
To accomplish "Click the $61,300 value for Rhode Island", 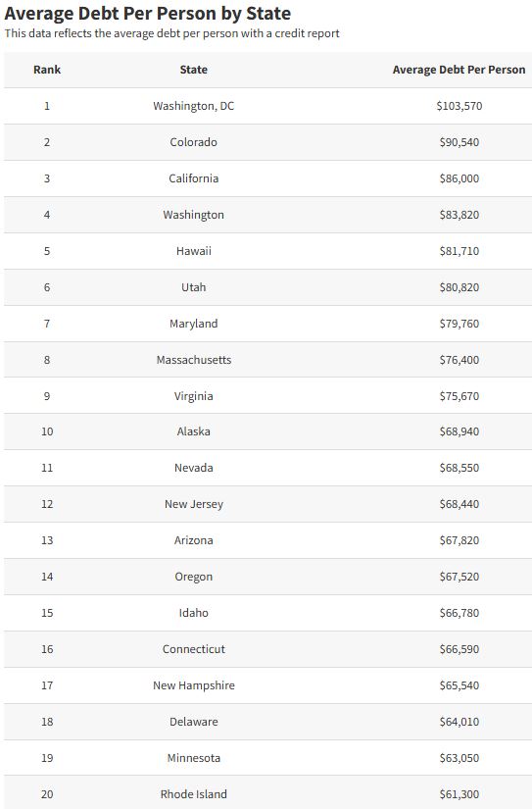I will click(459, 794).
